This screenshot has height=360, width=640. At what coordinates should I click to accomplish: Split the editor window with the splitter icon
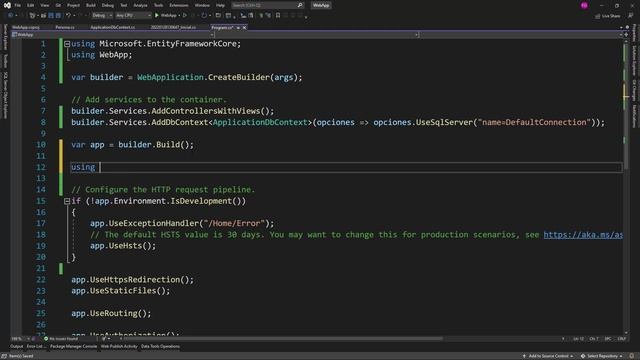point(626,35)
